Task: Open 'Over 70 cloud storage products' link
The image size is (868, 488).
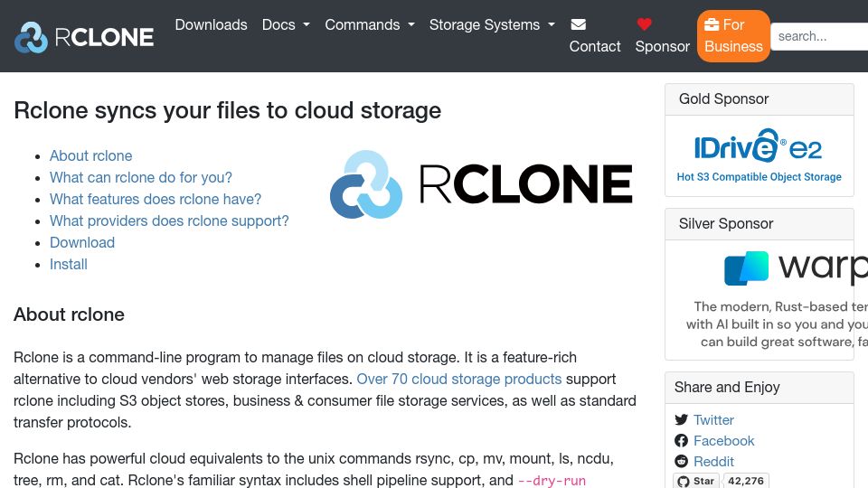Action: 459,379
